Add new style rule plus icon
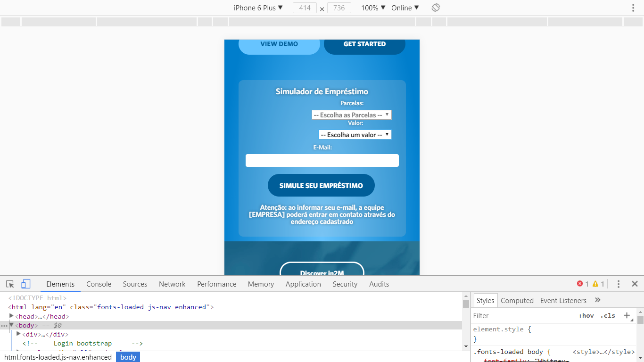This screenshot has height=362, width=644. coord(627,315)
